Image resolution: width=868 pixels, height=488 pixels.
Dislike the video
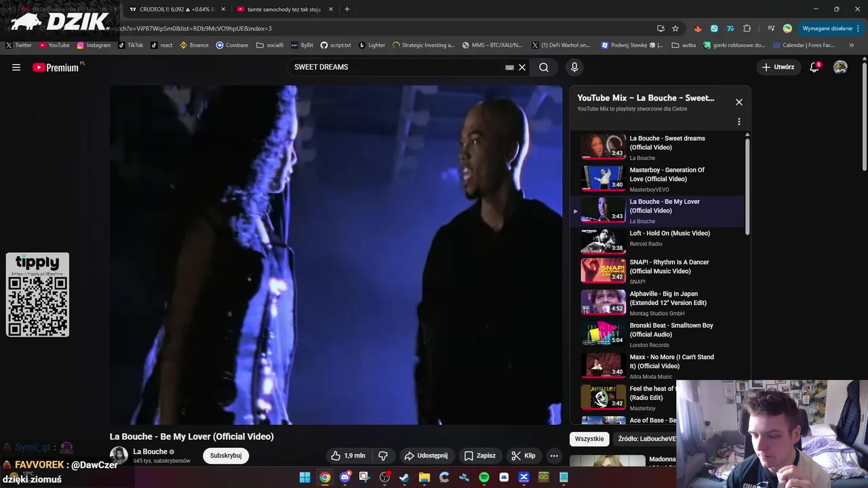coord(382,455)
